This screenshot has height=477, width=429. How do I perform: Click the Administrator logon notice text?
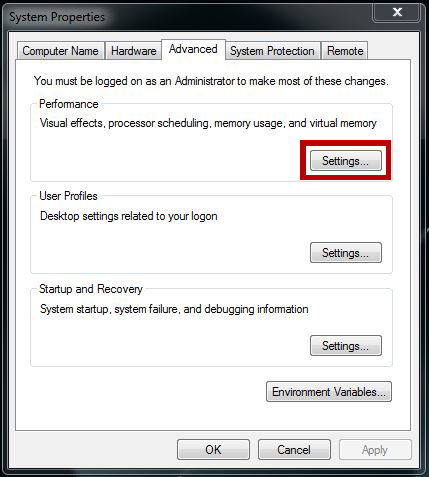[211, 81]
